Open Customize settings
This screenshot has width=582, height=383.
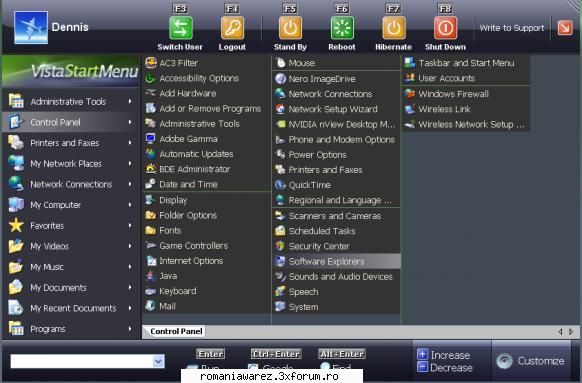tap(531, 361)
